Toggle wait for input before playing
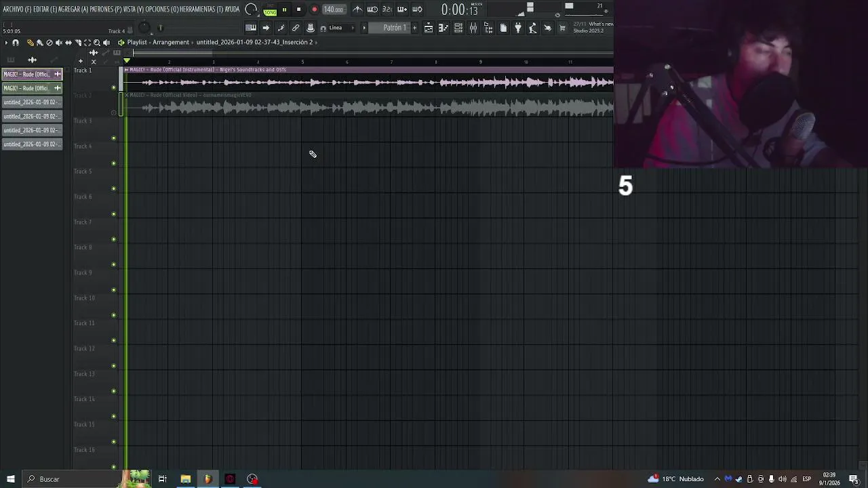 (372, 9)
